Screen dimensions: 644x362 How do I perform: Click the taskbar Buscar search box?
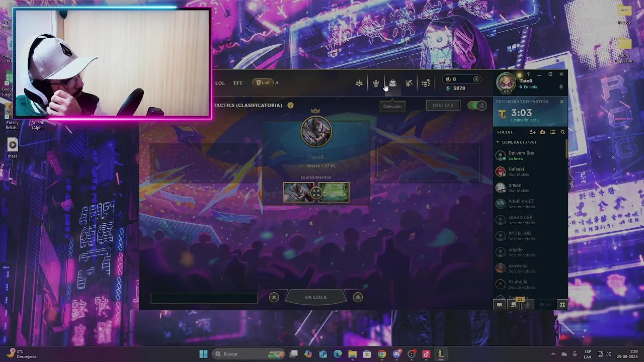pyautogui.click(x=249, y=354)
